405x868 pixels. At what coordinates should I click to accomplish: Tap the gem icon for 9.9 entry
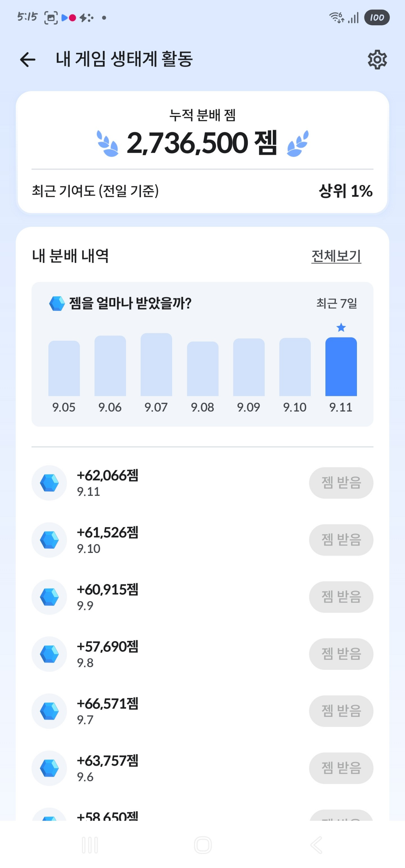click(49, 597)
